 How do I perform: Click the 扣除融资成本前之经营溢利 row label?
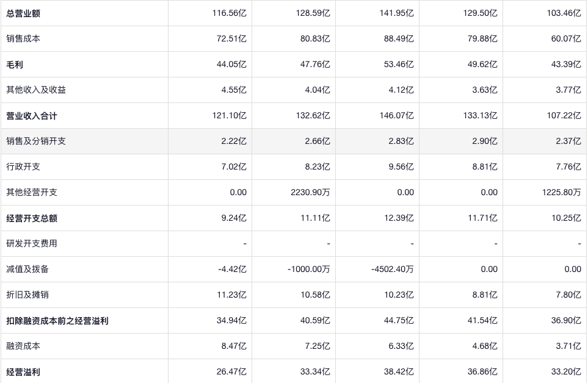pos(58,320)
